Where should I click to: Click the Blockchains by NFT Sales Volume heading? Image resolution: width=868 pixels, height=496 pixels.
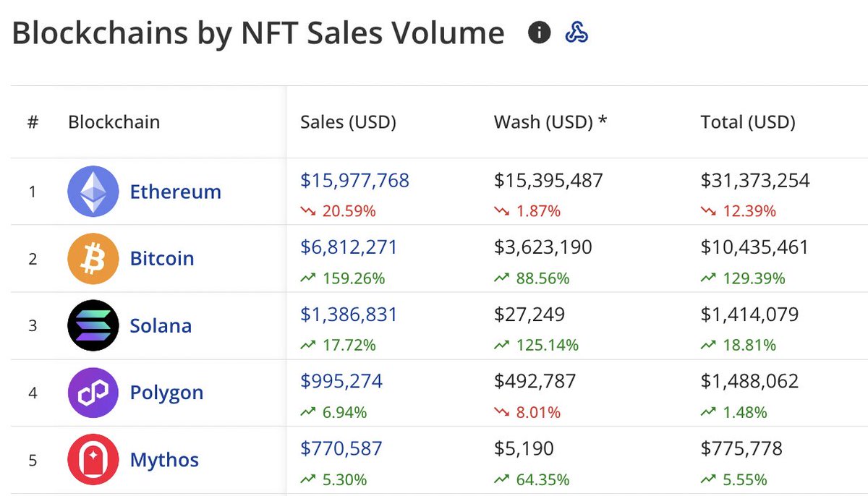coord(258,34)
